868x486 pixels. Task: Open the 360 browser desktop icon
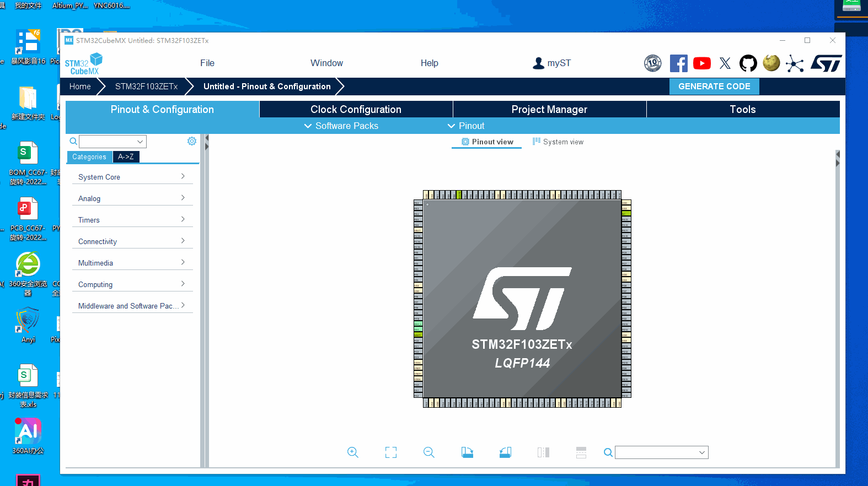(28, 273)
